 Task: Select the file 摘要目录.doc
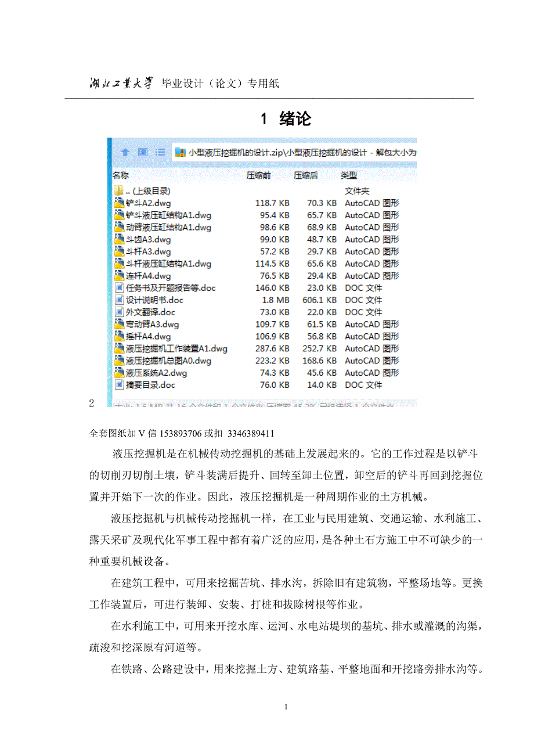[x=151, y=385]
